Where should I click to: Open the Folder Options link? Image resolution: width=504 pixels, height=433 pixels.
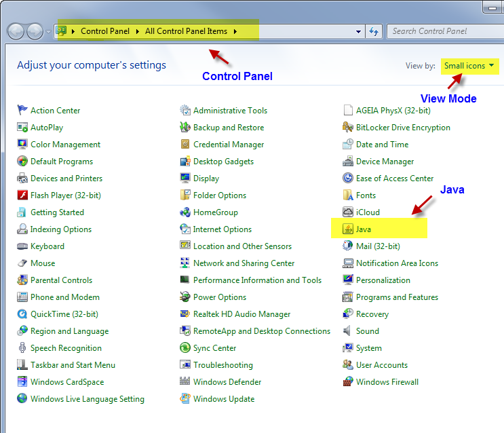[x=220, y=195]
